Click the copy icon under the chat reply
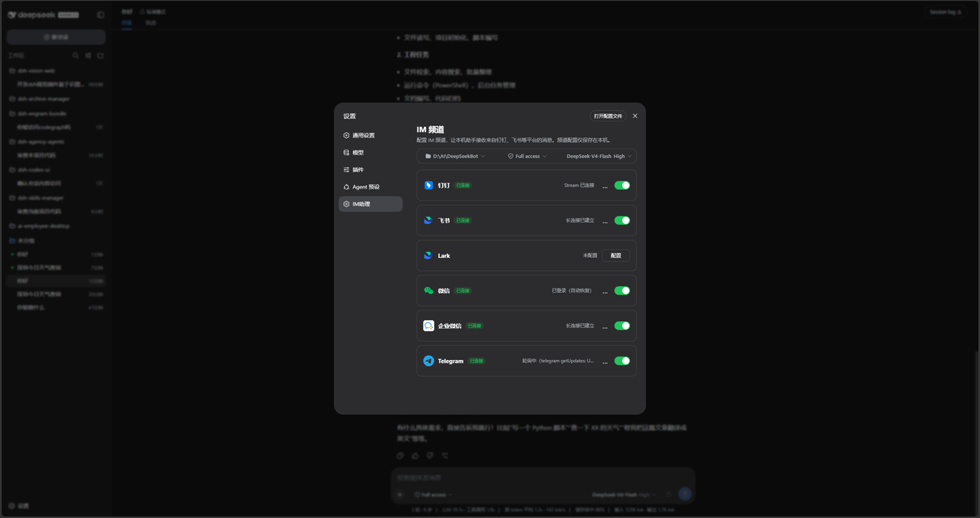This screenshot has height=518, width=980. pyautogui.click(x=400, y=455)
